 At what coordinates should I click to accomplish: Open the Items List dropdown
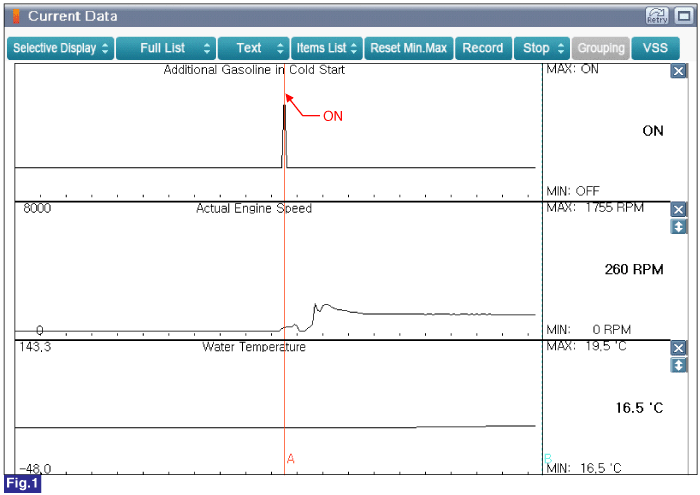click(327, 48)
